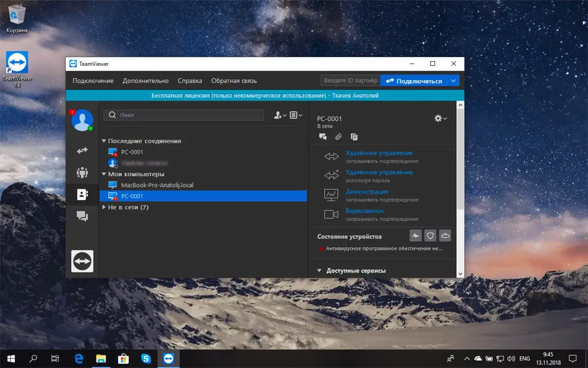
Task: Click the paperclip file transfer icon
Action: click(338, 137)
